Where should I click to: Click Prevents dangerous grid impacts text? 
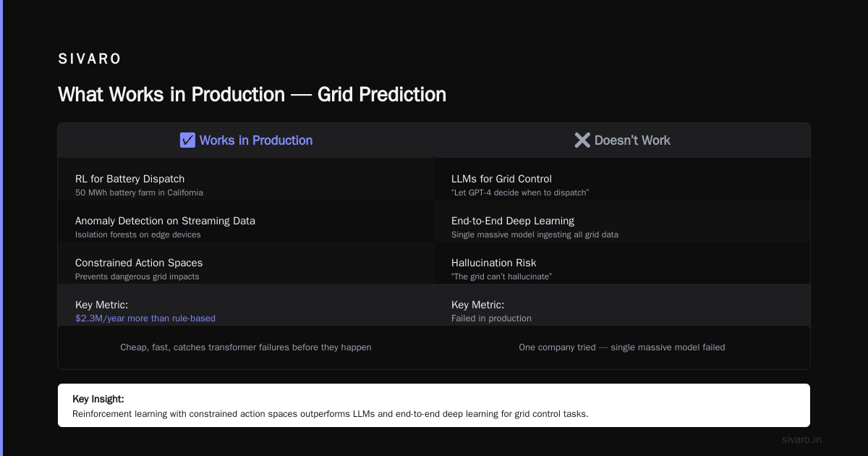pos(137,276)
